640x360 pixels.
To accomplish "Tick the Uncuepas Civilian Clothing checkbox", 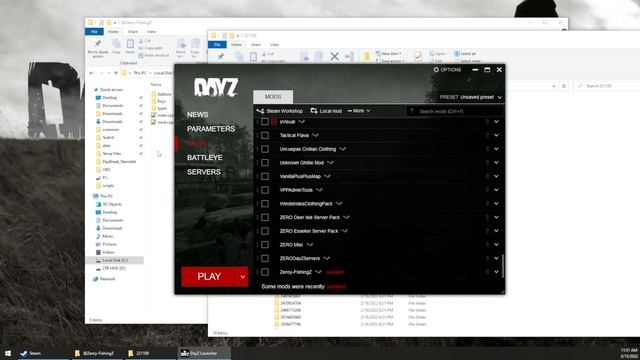I will [x=265, y=149].
